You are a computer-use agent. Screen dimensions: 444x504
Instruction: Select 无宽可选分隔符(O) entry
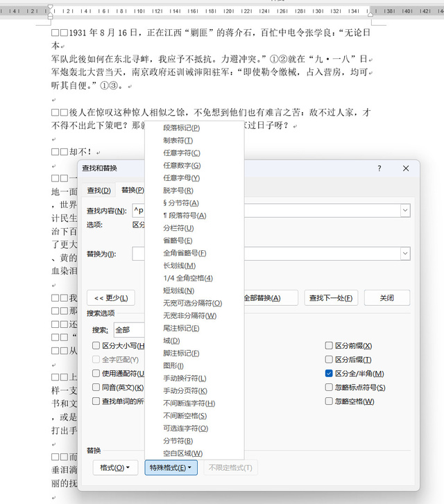[194, 304]
